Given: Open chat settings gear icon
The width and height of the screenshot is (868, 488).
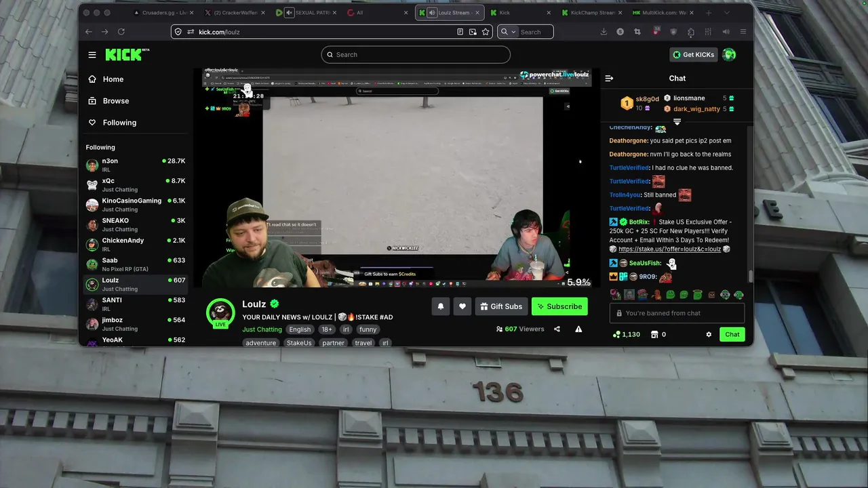Looking at the screenshot, I should click(709, 334).
